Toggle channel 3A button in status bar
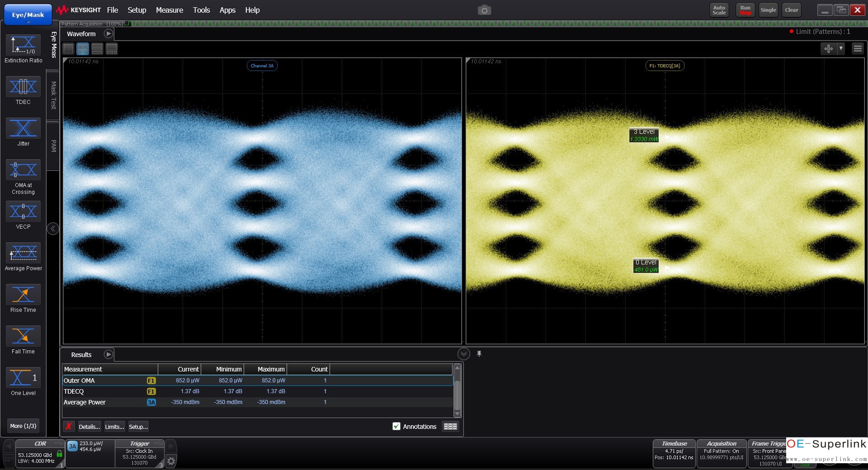The width and height of the screenshot is (868, 470). [72, 446]
